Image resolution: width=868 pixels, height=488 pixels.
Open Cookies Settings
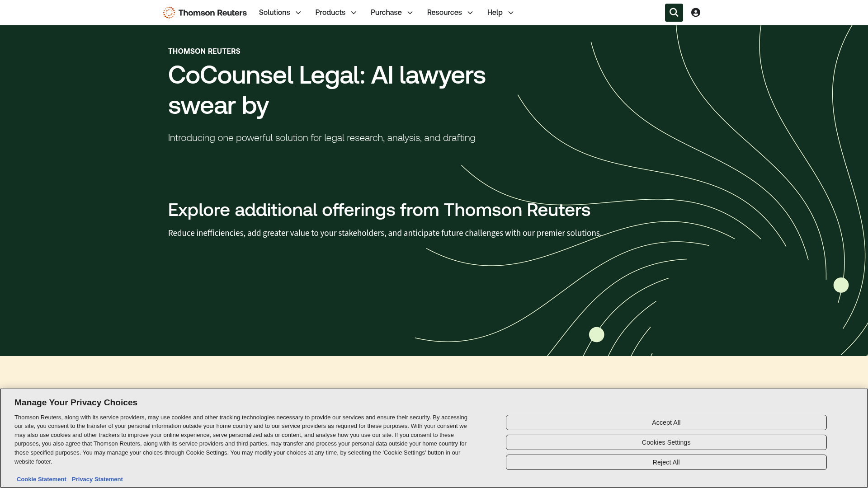point(666,442)
